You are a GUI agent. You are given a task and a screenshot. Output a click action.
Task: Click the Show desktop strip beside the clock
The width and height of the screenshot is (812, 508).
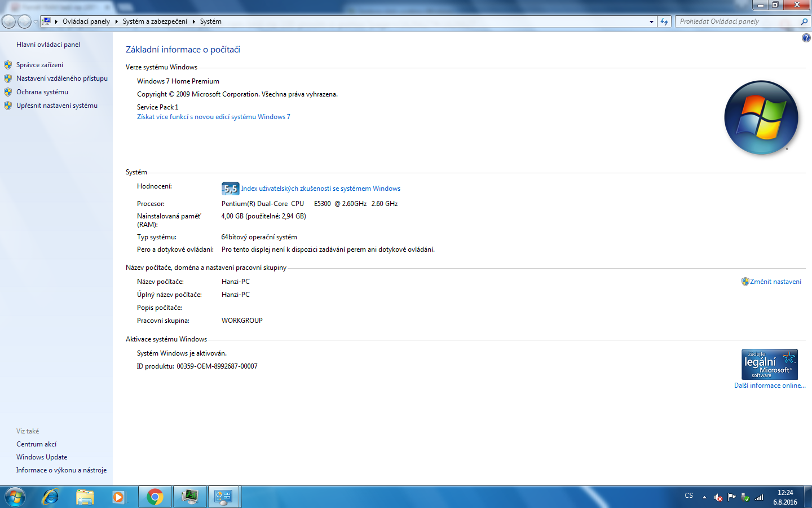[808, 497]
